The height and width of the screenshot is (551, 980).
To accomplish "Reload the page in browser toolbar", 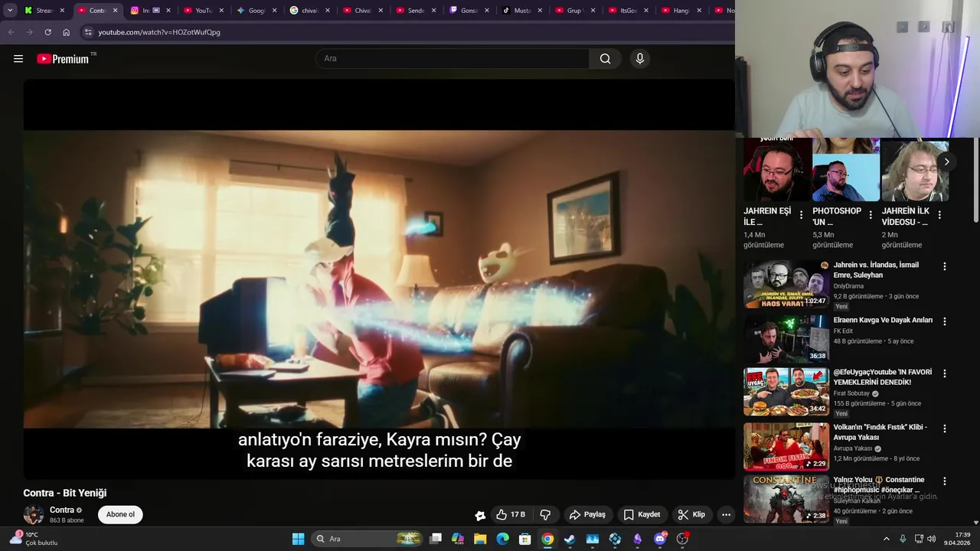I will [x=47, y=32].
